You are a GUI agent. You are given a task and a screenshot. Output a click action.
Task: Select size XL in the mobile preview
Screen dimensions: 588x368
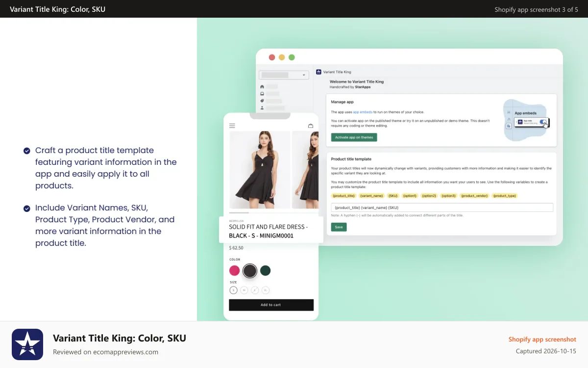point(266,290)
